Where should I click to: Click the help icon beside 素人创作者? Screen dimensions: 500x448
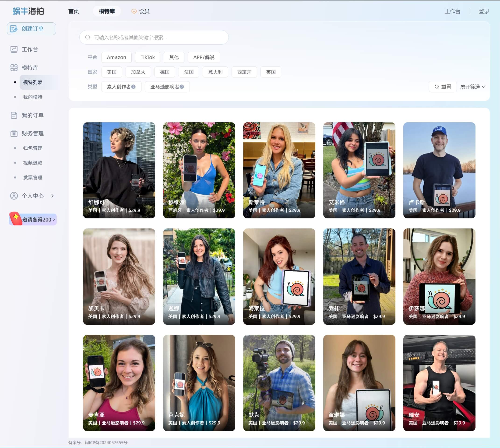pos(134,87)
